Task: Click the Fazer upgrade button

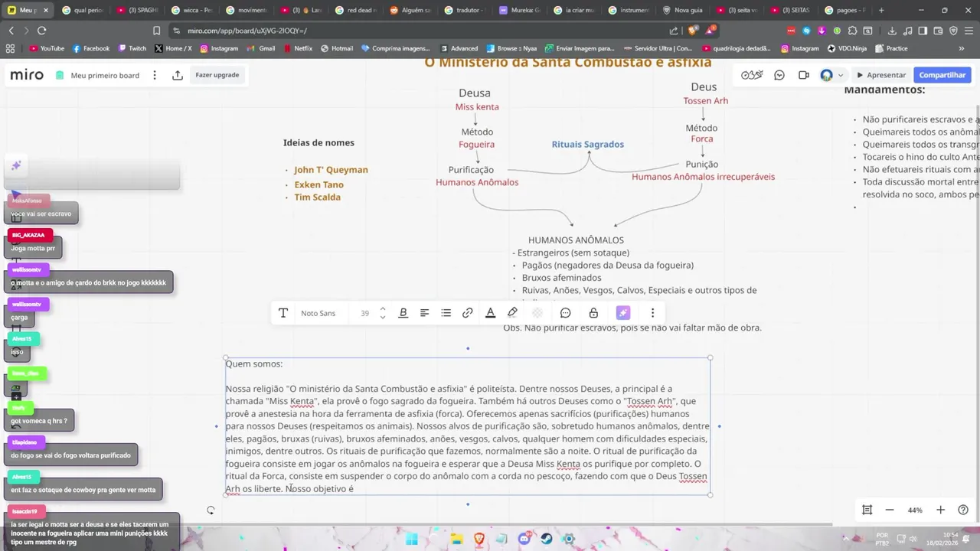Action: (x=217, y=75)
